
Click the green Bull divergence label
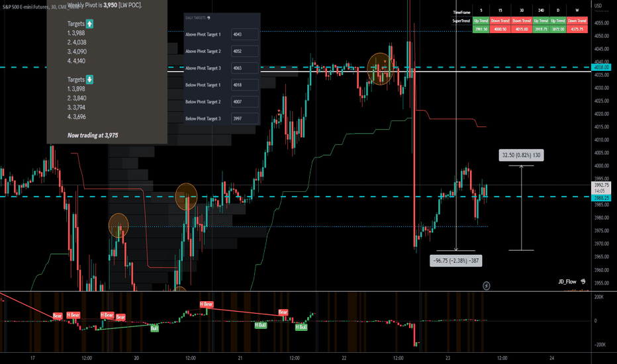click(x=154, y=328)
